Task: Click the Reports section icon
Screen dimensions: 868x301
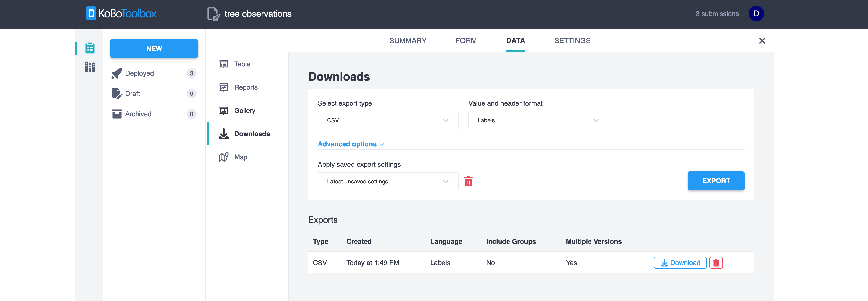Action: pos(224,87)
